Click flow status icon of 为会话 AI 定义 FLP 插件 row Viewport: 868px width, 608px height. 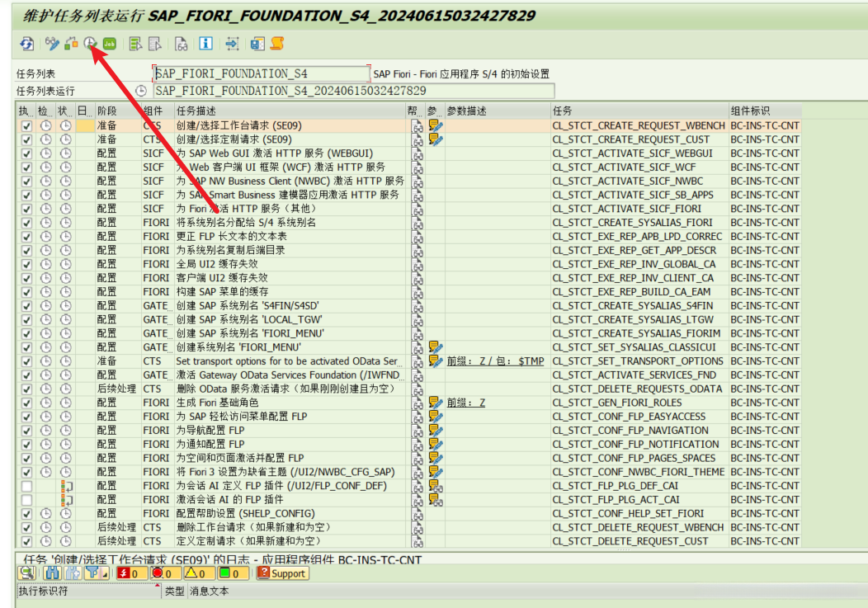67,486
